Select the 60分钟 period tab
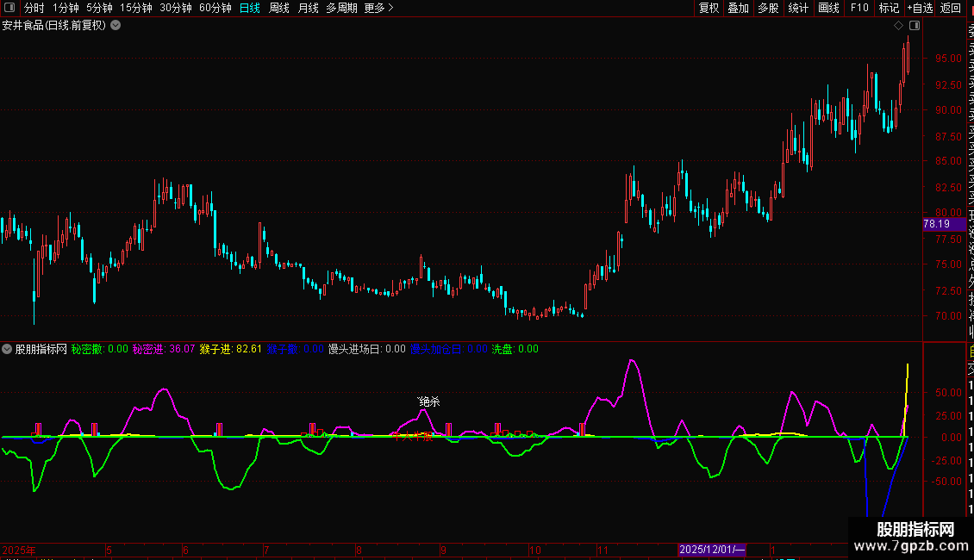The height and width of the screenshot is (560, 974). (x=215, y=8)
